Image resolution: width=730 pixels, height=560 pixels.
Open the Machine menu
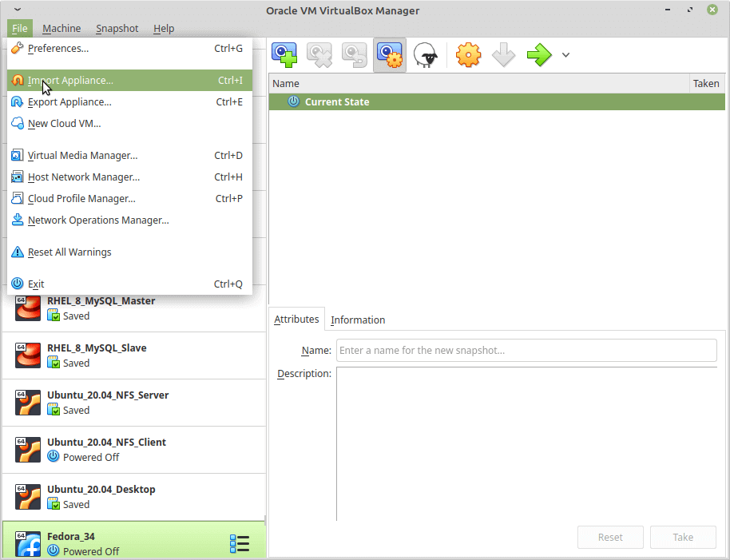(61, 29)
